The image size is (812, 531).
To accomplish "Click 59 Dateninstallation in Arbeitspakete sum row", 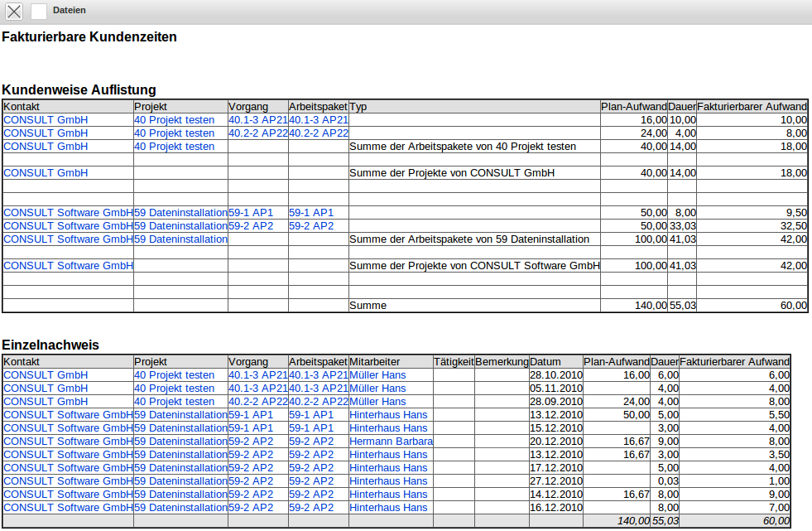I will 180,239.
